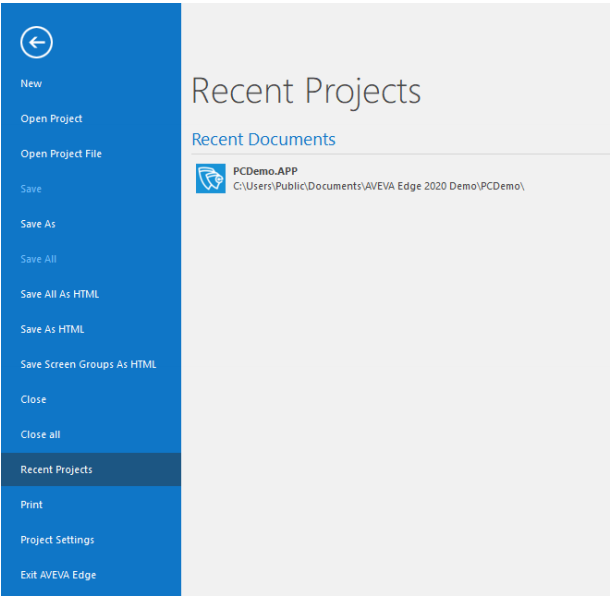Image resolution: width=612 pixels, height=598 pixels.
Task: Click Save Screen Groups As HTML
Action: pos(88,364)
